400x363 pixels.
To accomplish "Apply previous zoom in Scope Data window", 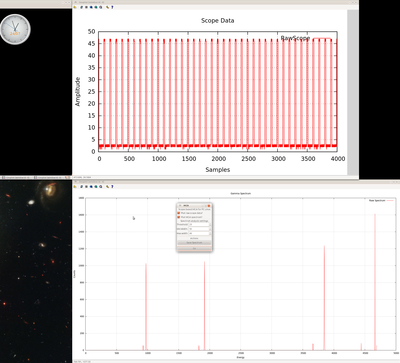I will 91,7.
